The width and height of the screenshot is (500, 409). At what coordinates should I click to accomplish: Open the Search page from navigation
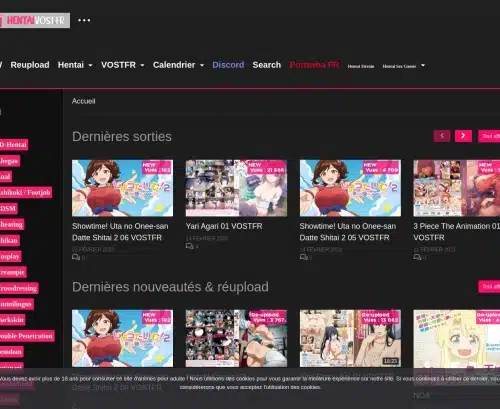267,65
